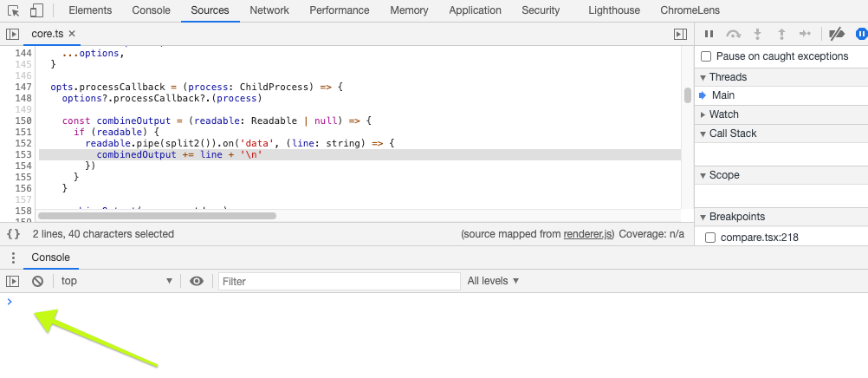Screen dimensions: 868x378
Task: Toggle the device toolbar icon
Action: pyautogui.click(x=36, y=10)
